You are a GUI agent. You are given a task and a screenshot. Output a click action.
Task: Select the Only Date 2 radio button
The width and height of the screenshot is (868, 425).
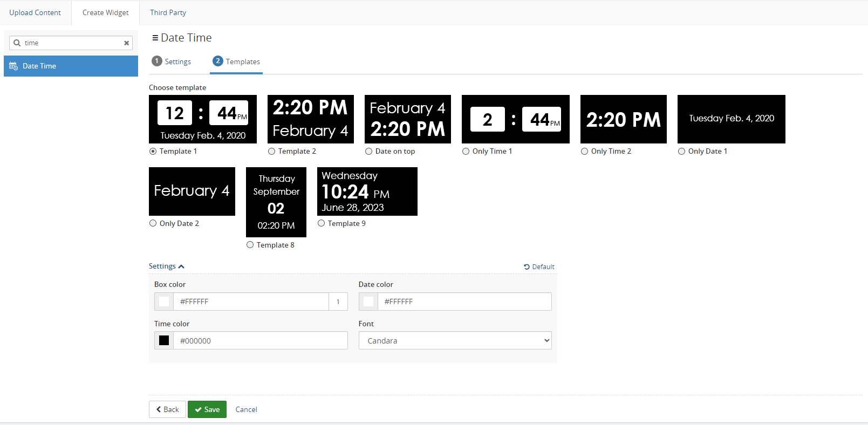tap(153, 223)
